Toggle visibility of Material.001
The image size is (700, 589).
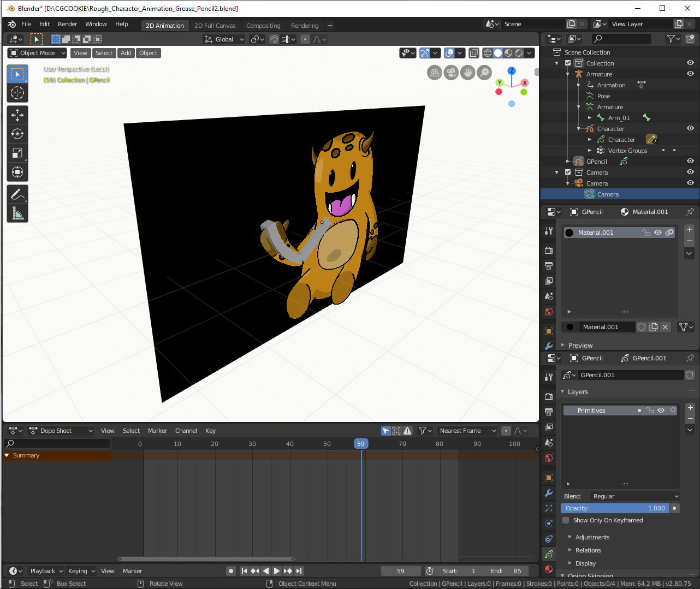658,233
